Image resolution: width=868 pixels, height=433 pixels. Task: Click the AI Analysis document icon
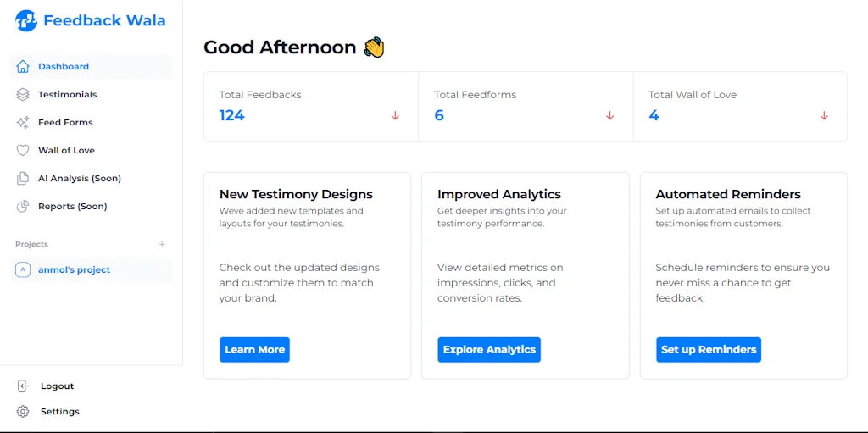(23, 178)
